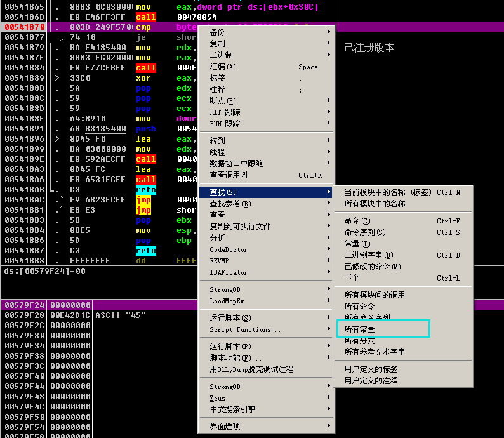Expand the 断点(P) submenu
The image size is (504, 438).
pos(223,101)
